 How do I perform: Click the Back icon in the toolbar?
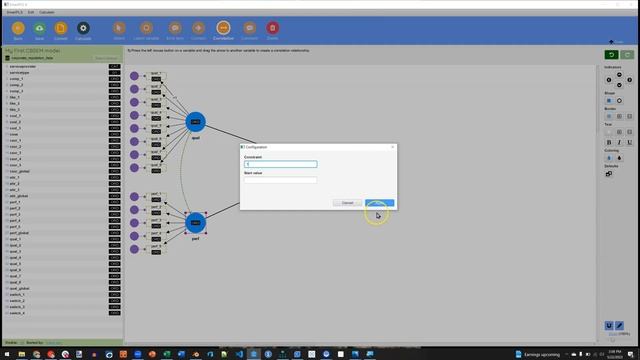click(18, 28)
